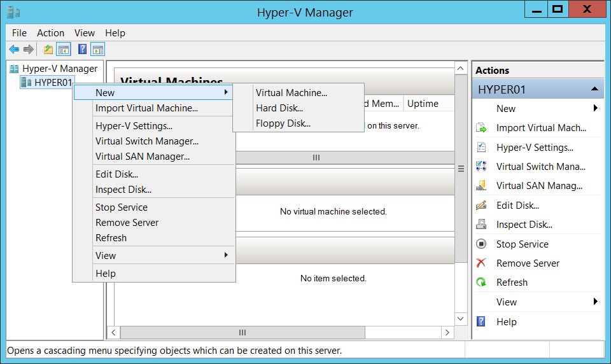Click Inspect Disk... in the Actions pane
The width and height of the screenshot is (611, 364).
click(524, 225)
